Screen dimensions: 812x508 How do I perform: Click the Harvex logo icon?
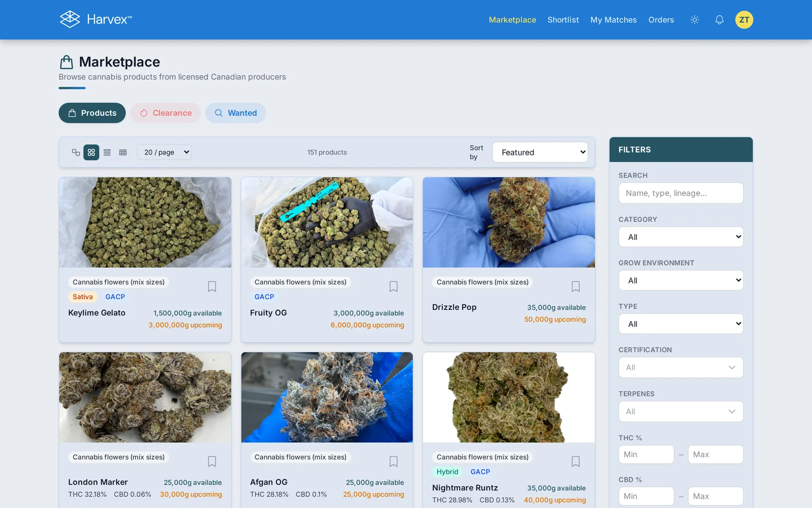[70, 19]
